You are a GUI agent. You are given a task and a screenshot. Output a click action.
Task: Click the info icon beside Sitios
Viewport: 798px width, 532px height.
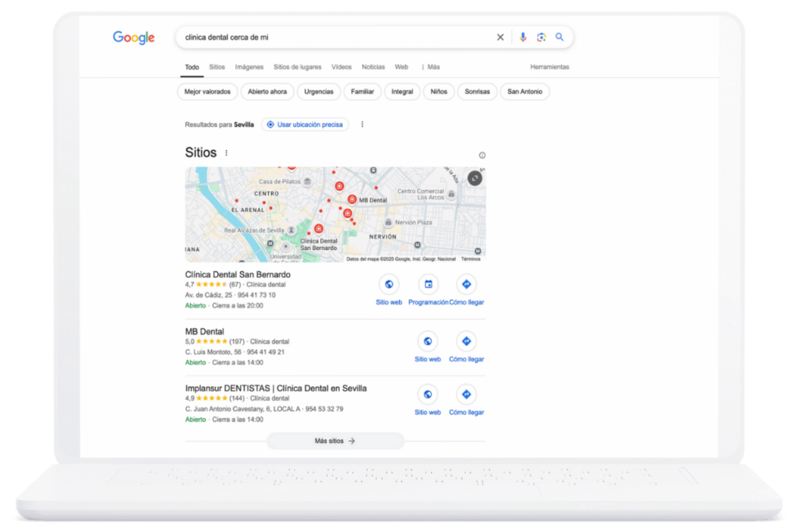pyautogui.click(x=482, y=155)
